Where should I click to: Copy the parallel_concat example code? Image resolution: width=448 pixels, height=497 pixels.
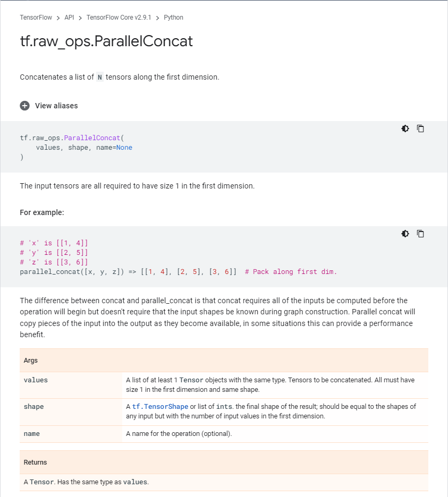click(420, 234)
